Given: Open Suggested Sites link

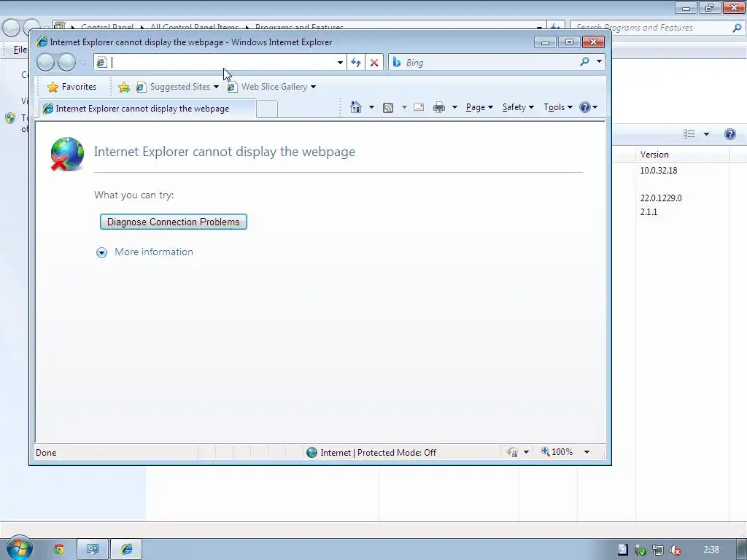Looking at the screenshot, I should coord(177,87).
